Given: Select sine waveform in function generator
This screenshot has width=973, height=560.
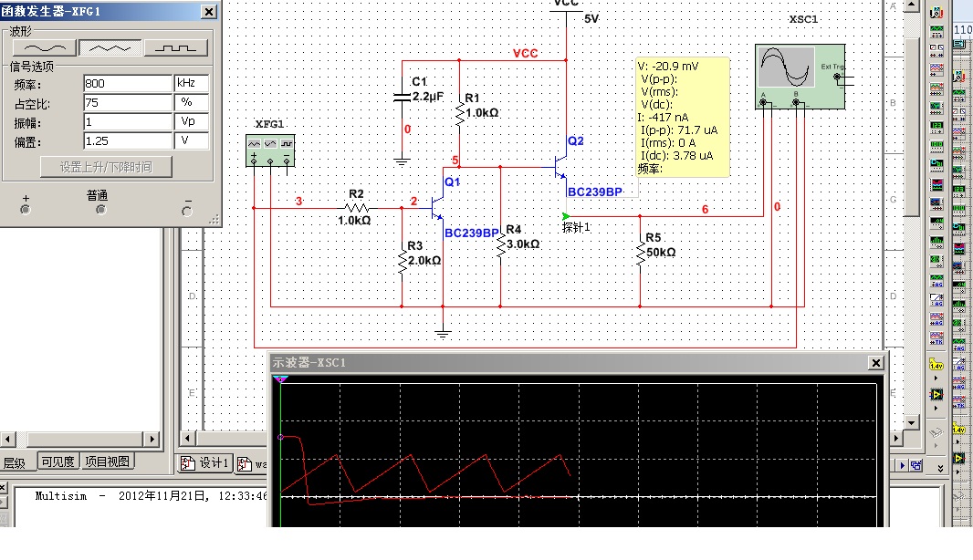Looking at the screenshot, I should pyautogui.click(x=44, y=47).
